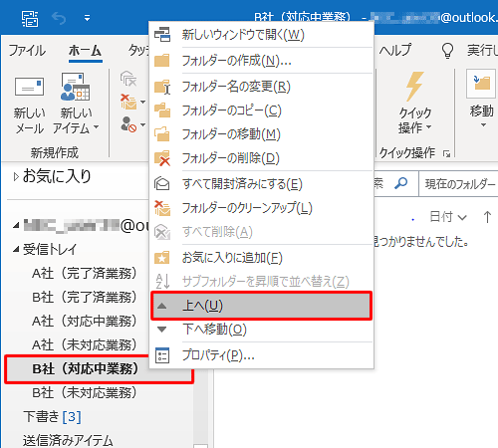Move folder down with 下へ移動
The height and width of the screenshot is (448, 498).
coord(262,330)
